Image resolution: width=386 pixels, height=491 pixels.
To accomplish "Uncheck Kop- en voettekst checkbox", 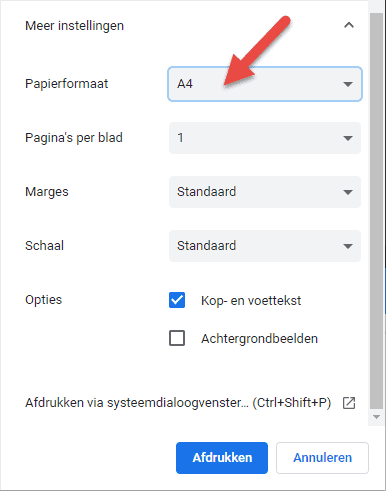I will 177,300.
